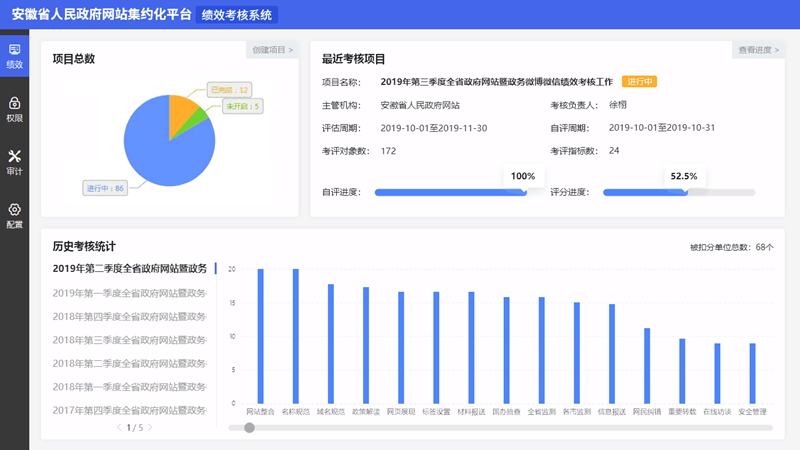Open the 配置 gear icon section
Viewport: 800px width, 450px height.
(x=14, y=216)
